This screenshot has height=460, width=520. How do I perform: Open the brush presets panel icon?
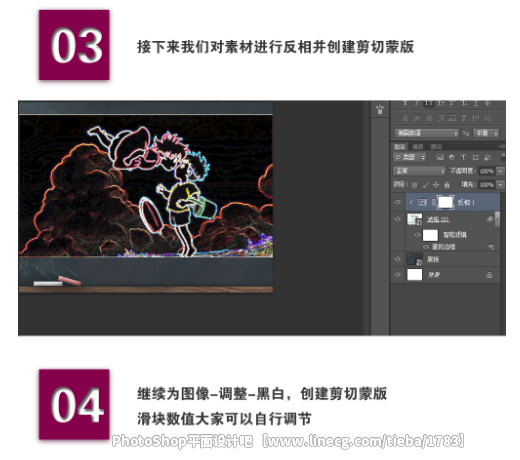pos(380,109)
